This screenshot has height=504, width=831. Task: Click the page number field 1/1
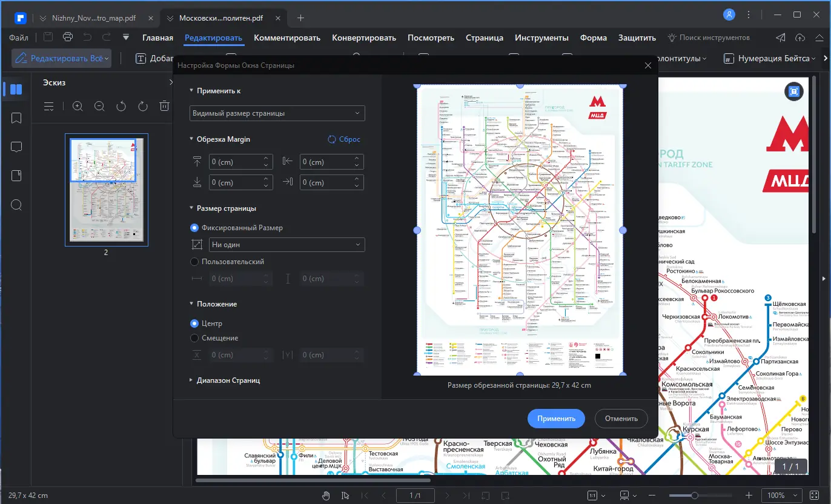click(415, 496)
